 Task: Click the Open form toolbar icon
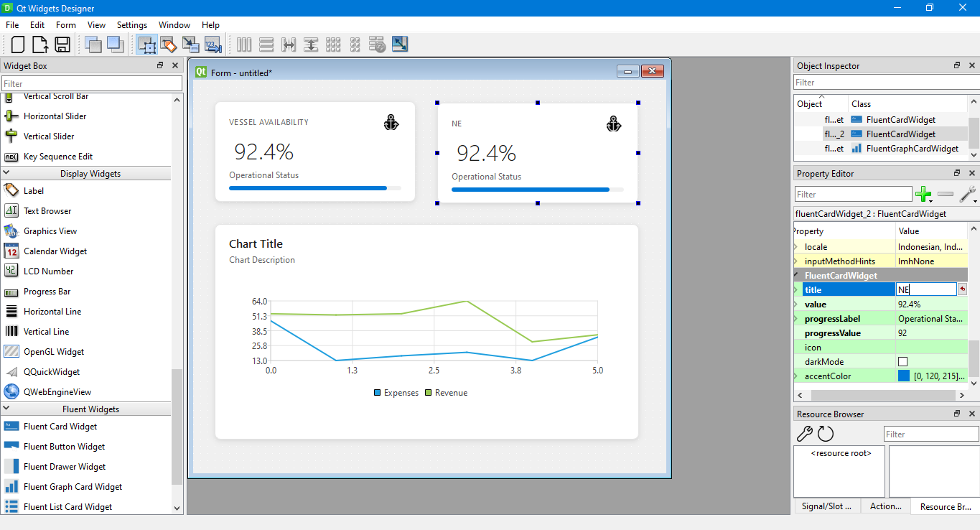click(x=40, y=45)
